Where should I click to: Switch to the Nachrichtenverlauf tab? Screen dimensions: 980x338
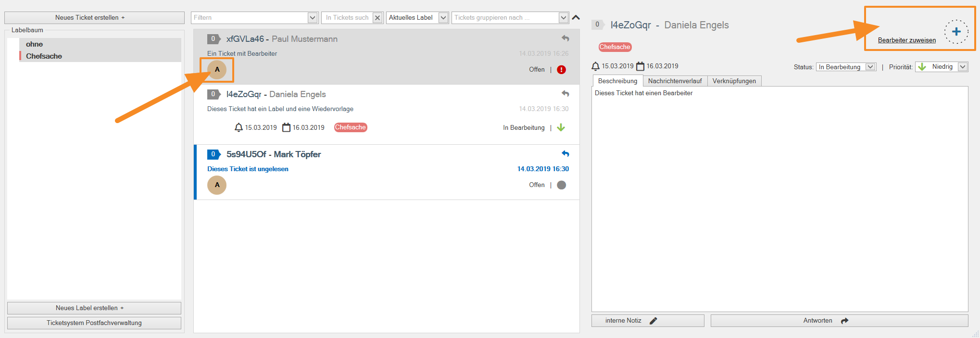click(x=675, y=81)
